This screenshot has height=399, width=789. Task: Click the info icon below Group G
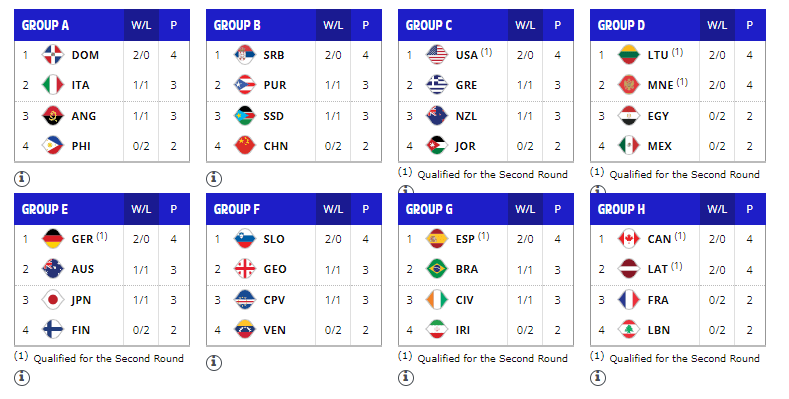(406, 377)
